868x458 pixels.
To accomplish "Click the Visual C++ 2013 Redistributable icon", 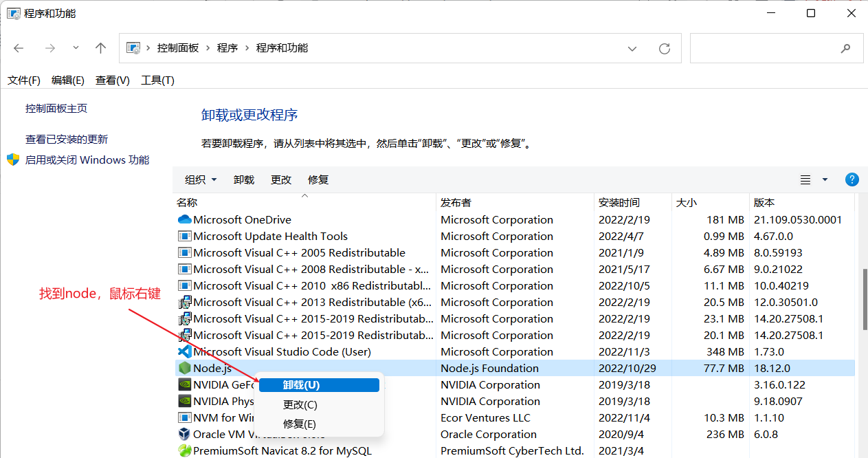I will (x=184, y=303).
